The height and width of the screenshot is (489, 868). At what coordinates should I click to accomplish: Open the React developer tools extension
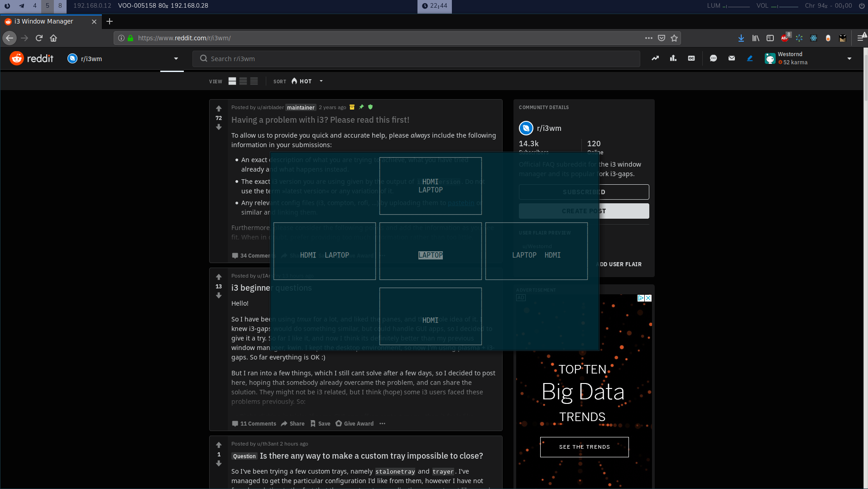pyautogui.click(x=814, y=38)
